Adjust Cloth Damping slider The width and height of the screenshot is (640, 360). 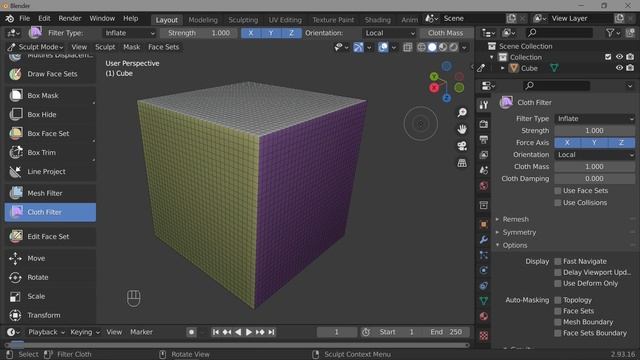click(594, 179)
